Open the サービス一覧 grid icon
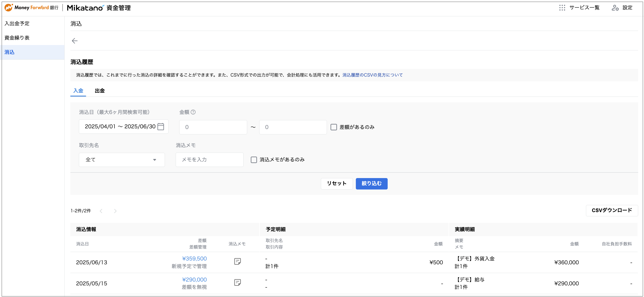This screenshot has width=644, height=297. (562, 8)
